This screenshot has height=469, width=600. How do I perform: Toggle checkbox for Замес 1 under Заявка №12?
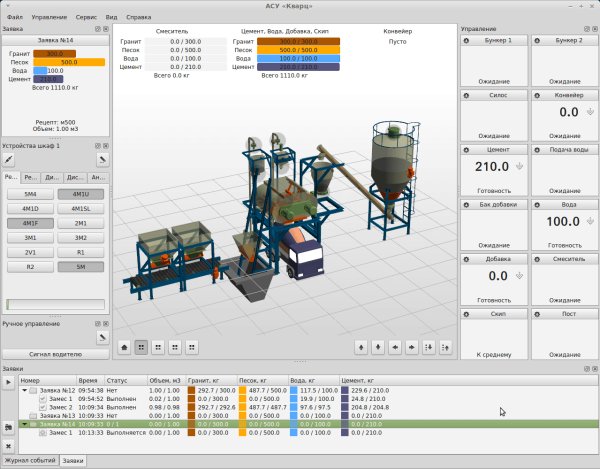pyautogui.click(x=42, y=399)
